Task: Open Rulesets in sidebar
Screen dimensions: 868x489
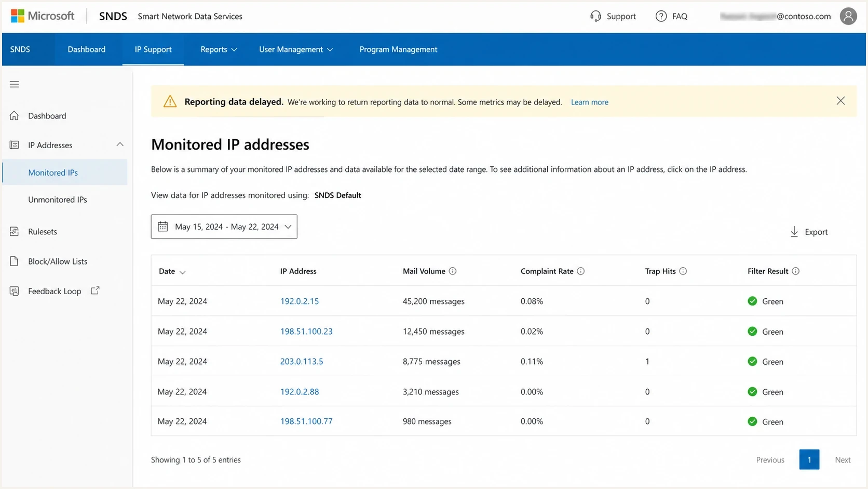Action: [x=43, y=232]
